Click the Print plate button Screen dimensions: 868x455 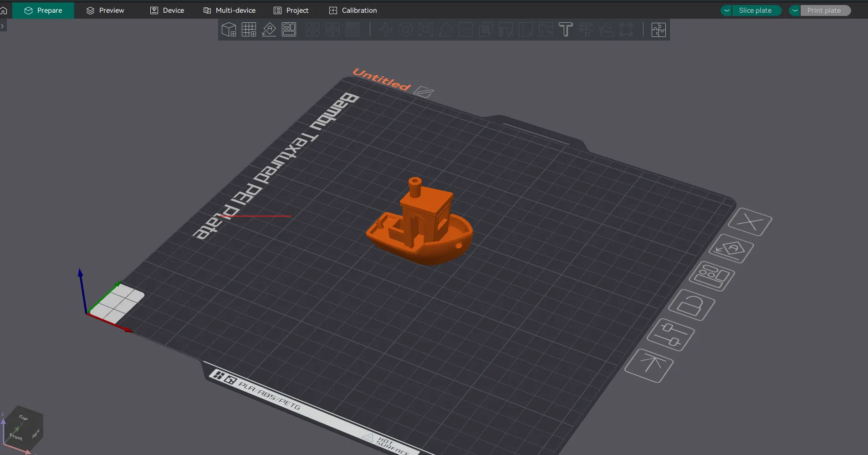[825, 10]
